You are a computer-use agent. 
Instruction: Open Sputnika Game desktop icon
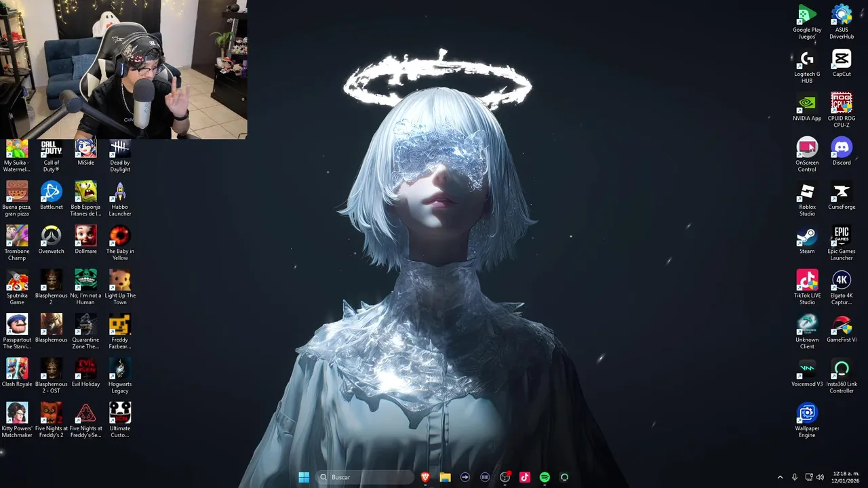[17, 288]
